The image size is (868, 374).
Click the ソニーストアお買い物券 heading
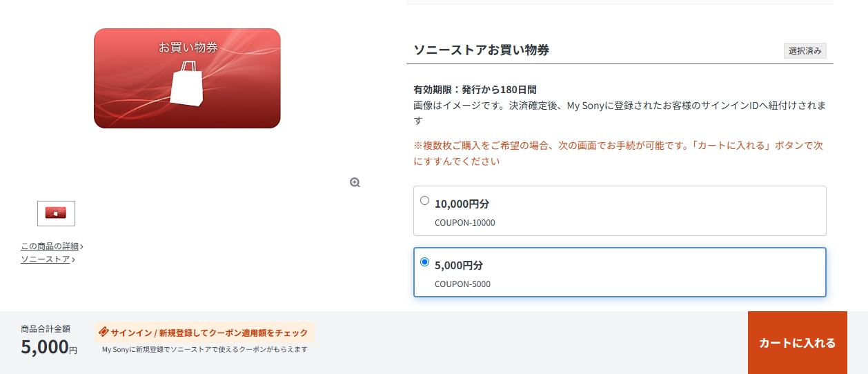click(482, 50)
